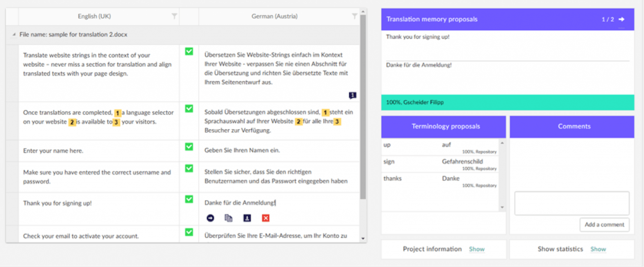The image size is (644, 267).
Task: Toggle confirmed checkmark for 'Check your email' segment
Action: [189, 232]
